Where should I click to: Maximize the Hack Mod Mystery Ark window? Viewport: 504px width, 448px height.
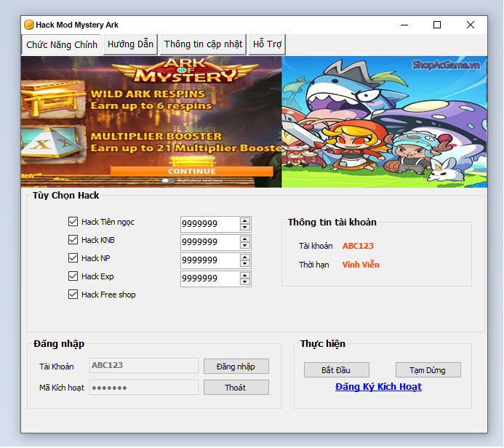pyautogui.click(x=437, y=25)
